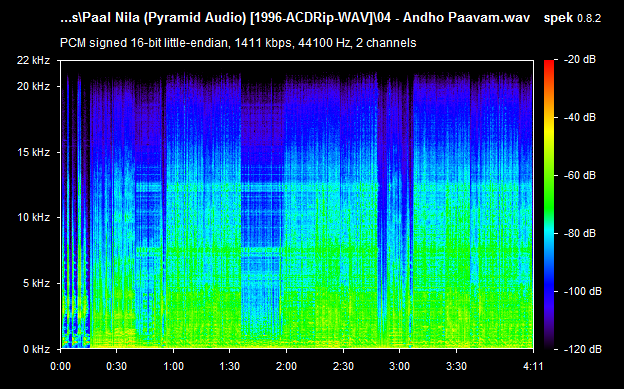Click the -60 dB legend label
This screenshot has height=389, width=624.
point(580,175)
